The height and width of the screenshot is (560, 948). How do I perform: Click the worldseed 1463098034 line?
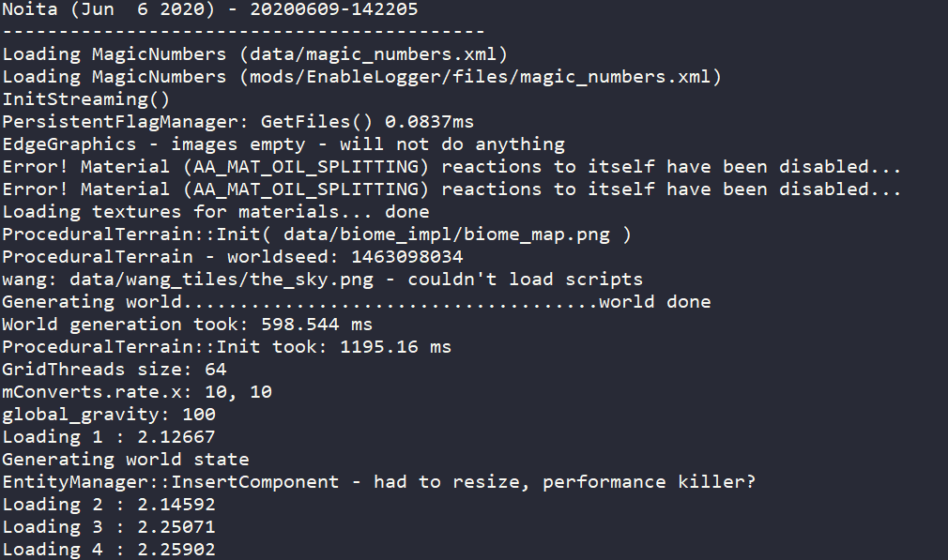click(x=232, y=257)
